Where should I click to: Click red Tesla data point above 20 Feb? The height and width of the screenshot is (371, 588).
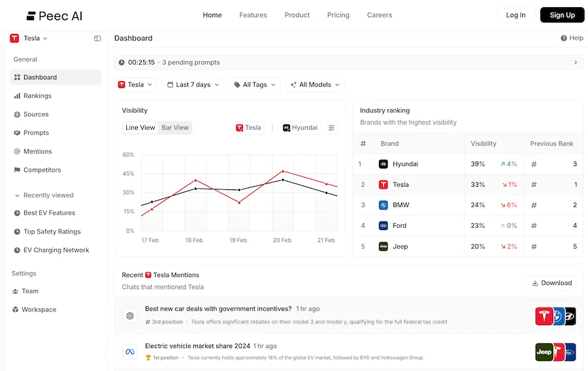tap(283, 171)
